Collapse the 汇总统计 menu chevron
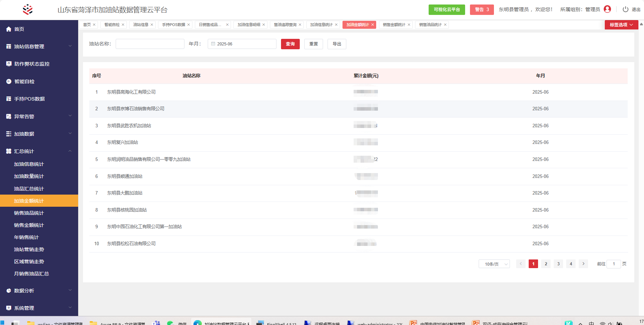Image resolution: width=644 pixels, height=325 pixels. tap(70, 151)
